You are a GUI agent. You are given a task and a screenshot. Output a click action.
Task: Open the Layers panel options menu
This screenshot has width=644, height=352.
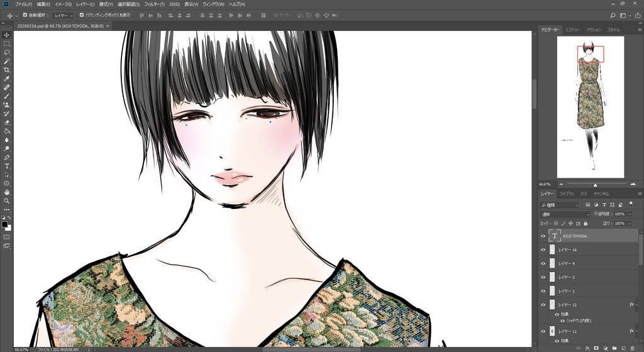pos(640,194)
